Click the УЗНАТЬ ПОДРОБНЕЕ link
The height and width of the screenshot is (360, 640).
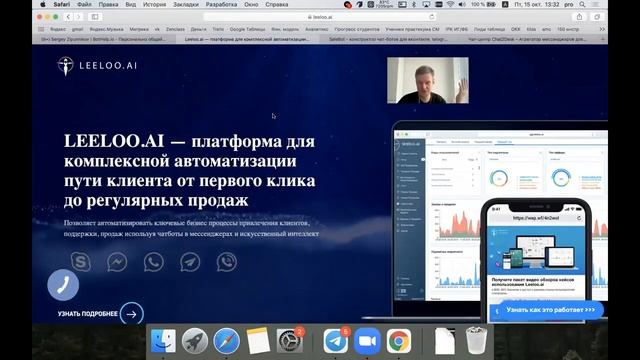88,314
